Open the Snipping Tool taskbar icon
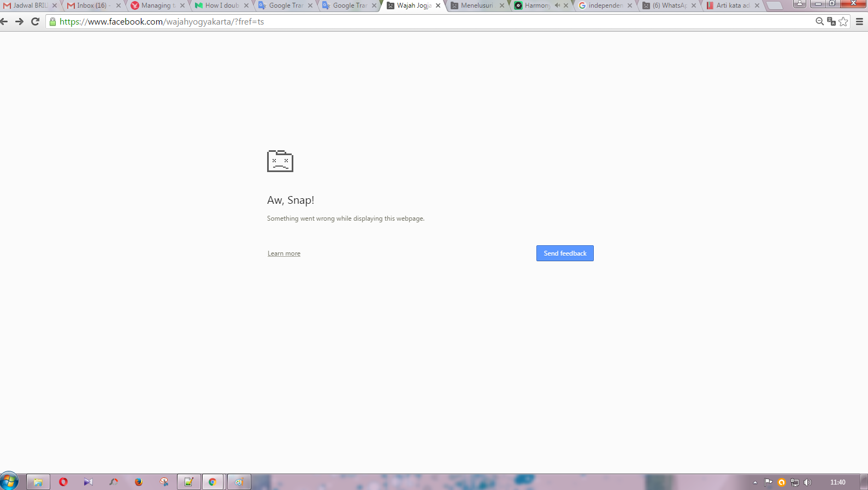The image size is (868, 490). (x=164, y=482)
